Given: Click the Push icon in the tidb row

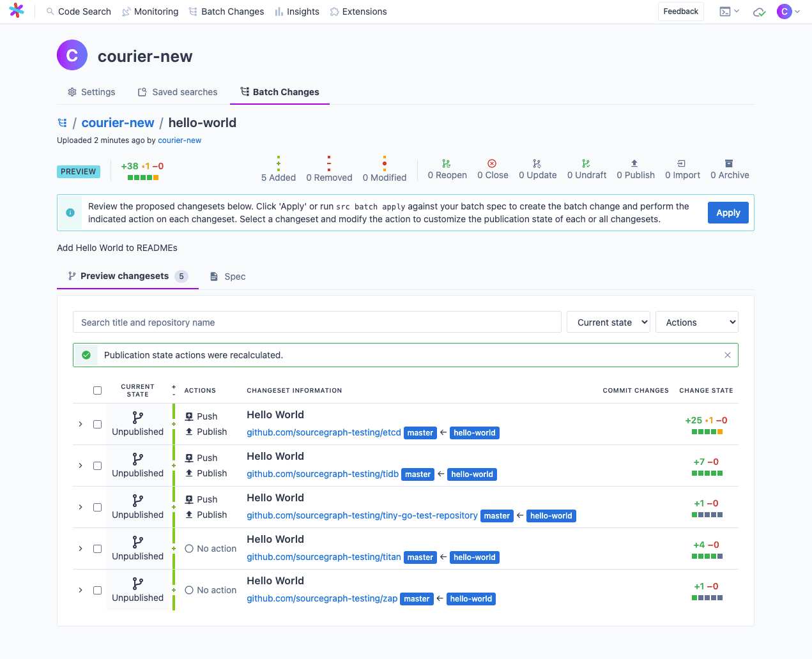Looking at the screenshot, I should coord(189,458).
